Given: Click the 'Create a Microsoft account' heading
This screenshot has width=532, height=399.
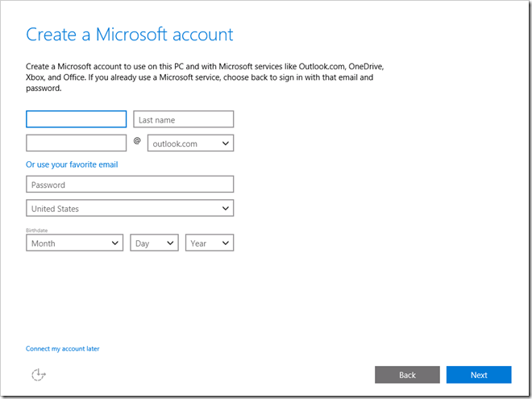Looking at the screenshot, I should click(130, 35).
